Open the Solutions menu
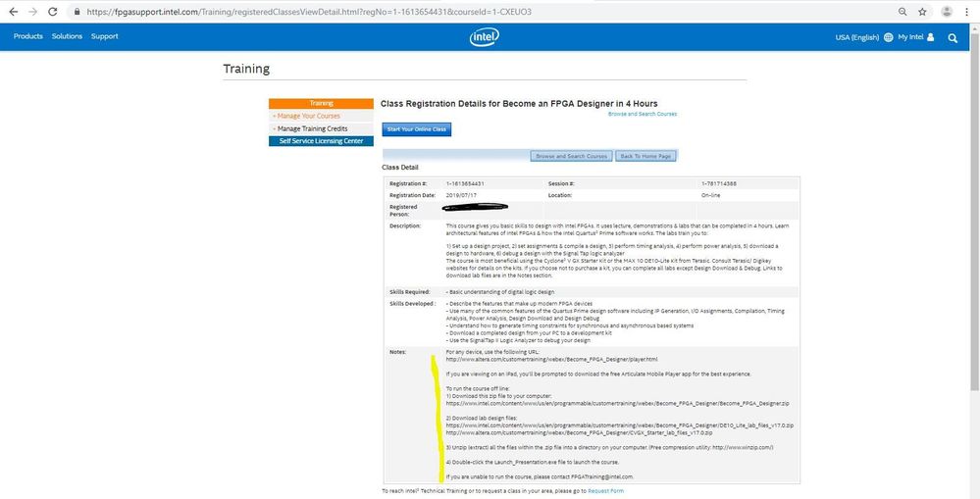This screenshot has width=980, height=499. pyautogui.click(x=67, y=36)
